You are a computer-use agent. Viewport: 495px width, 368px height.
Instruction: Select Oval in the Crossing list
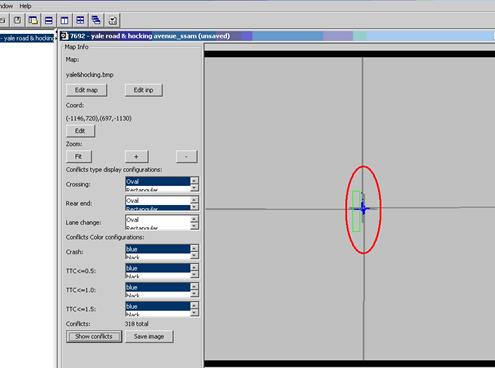(x=158, y=181)
